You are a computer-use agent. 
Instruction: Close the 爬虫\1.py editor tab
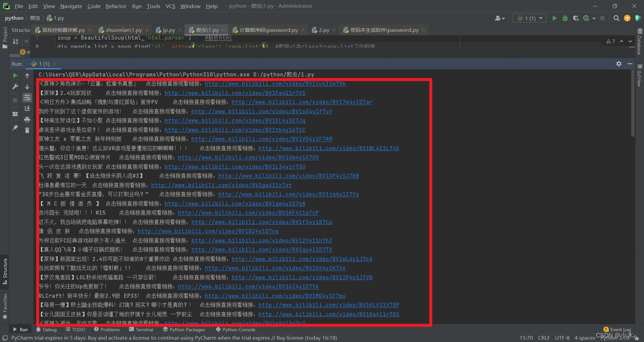pos(224,30)
